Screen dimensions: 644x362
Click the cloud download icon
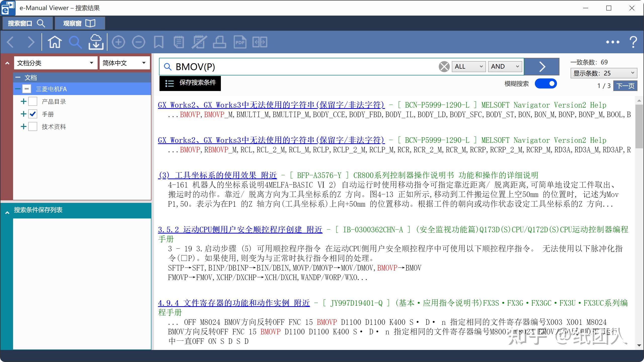coord(96,42)
